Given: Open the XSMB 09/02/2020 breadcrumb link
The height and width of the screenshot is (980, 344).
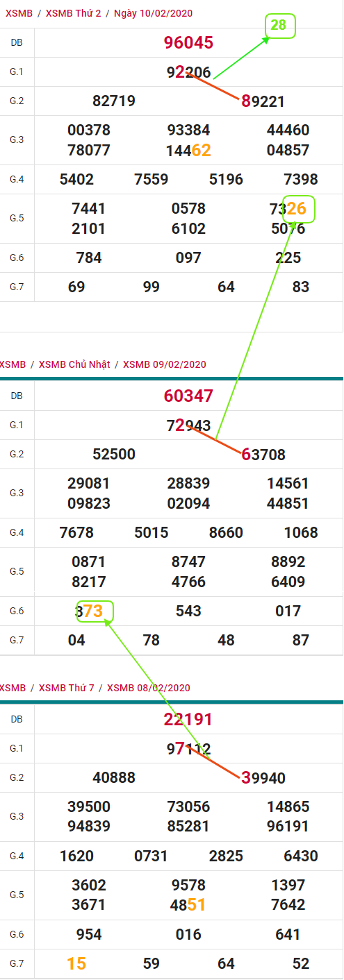Looking at the screenshot, I should (x=165, y=364).
